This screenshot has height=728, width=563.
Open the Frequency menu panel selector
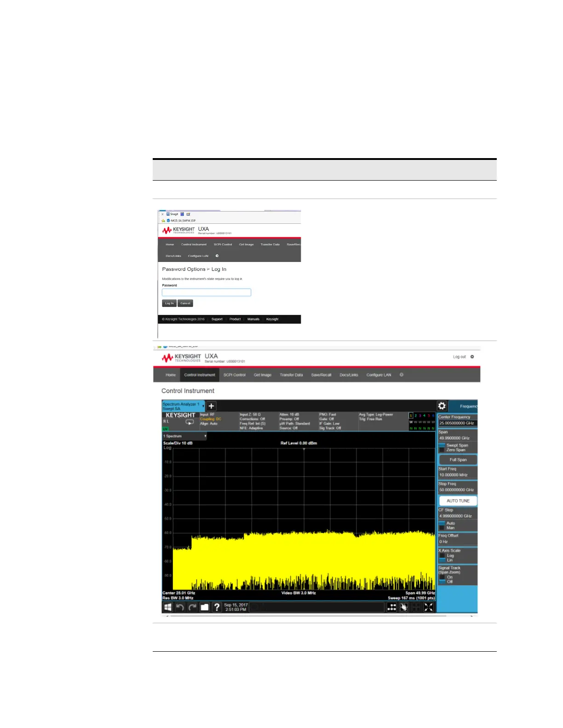click(x=464, y=406)
